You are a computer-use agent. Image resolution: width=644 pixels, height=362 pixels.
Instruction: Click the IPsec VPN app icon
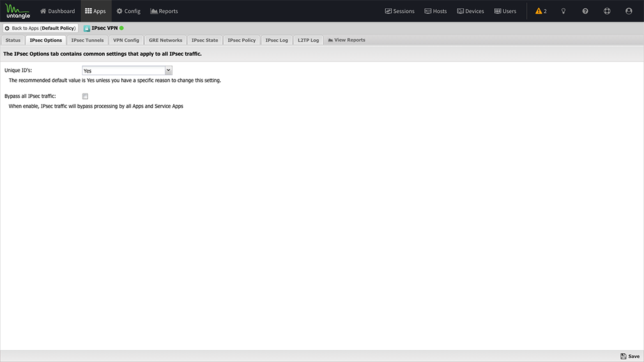[x=87, y=28]
